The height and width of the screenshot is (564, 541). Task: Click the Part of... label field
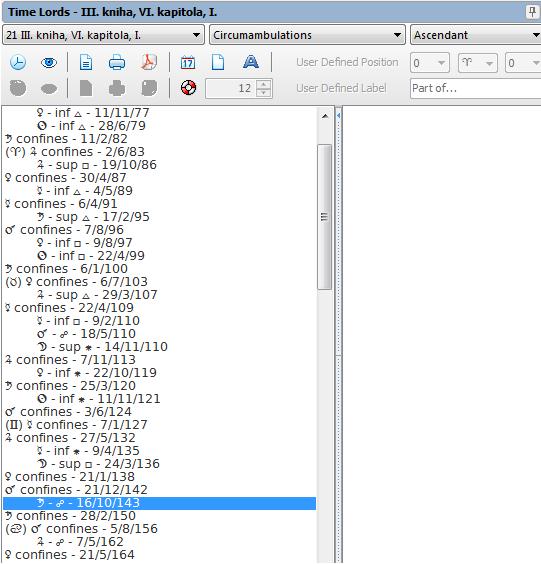476,88
